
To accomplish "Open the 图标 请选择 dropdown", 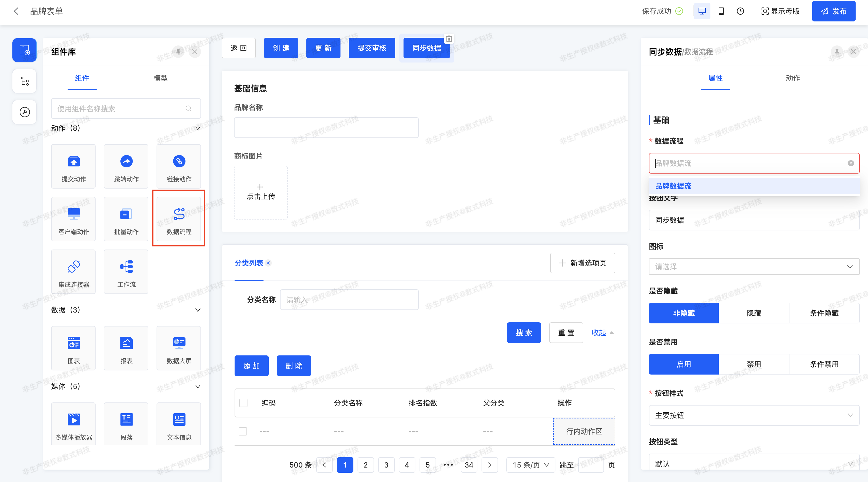I will (x=754, y=266).
